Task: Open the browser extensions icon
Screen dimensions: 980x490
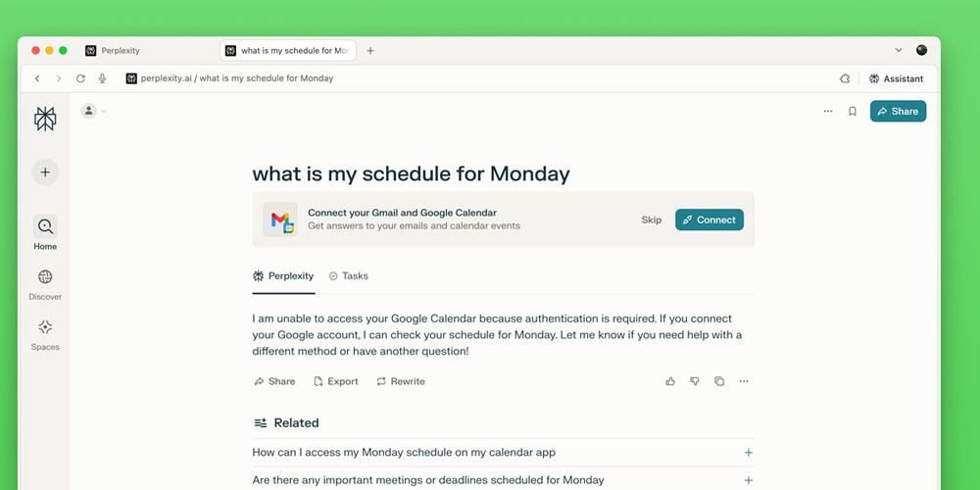Action: 845,78
